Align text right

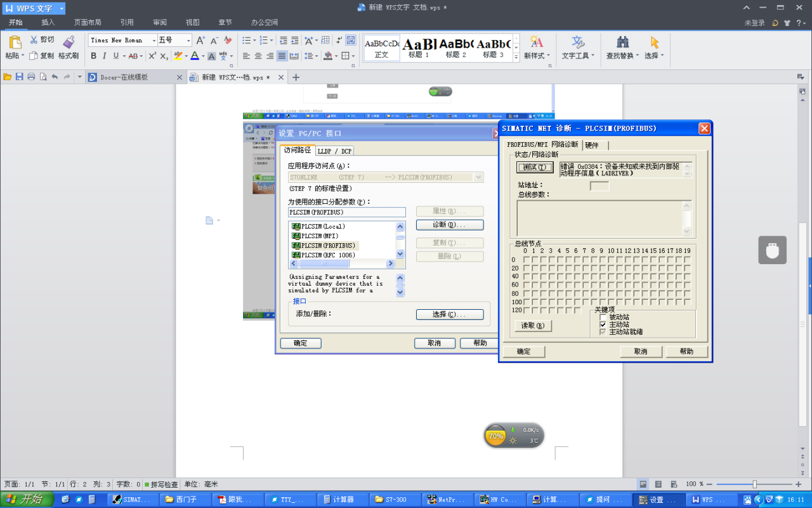coord(270,56)
